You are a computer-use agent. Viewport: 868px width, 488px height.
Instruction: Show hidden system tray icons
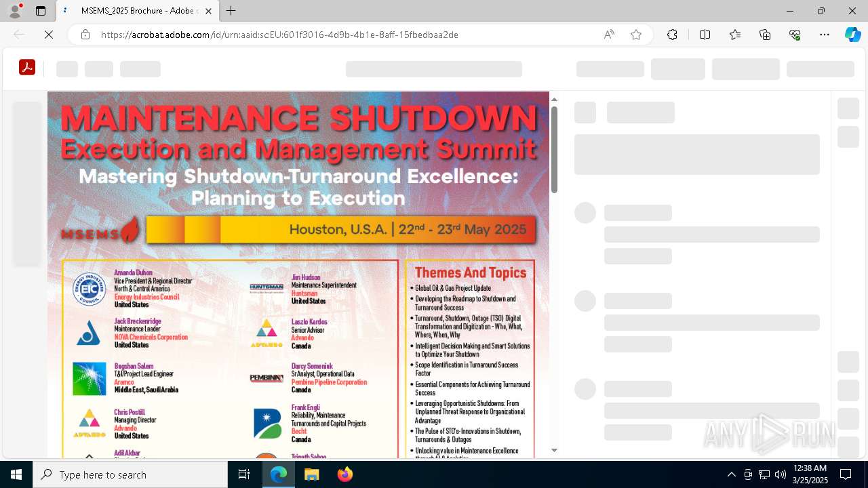coord(731,474)
